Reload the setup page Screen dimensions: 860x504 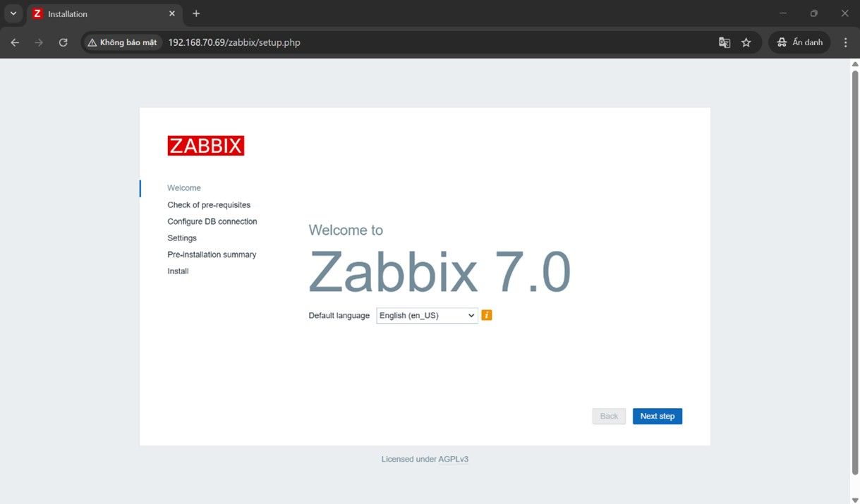63,42
